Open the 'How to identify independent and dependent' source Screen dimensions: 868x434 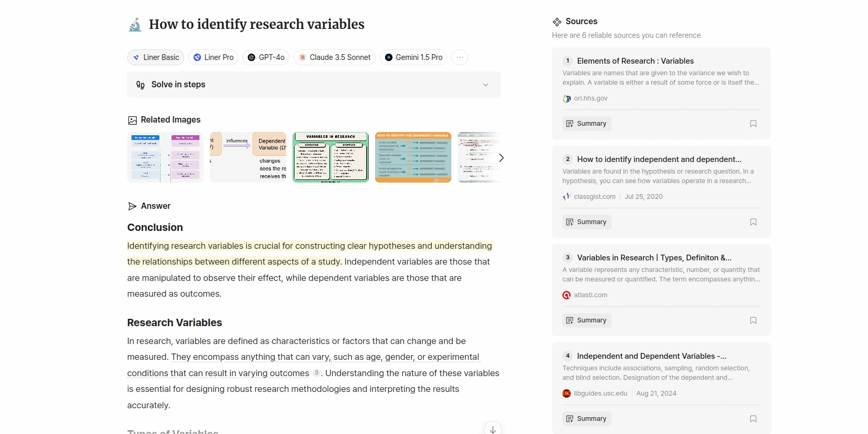click(x=659, y=159)
